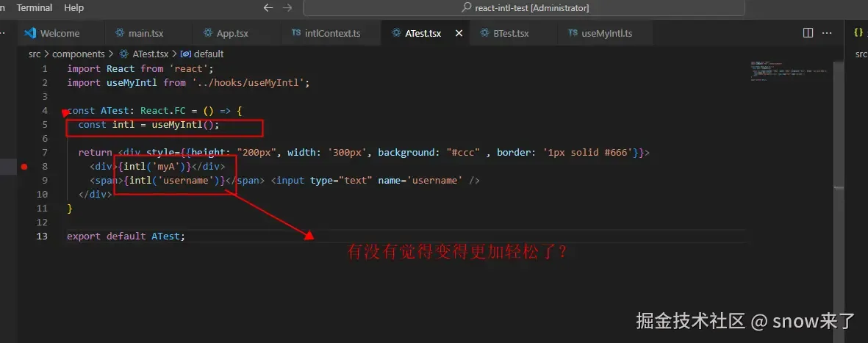This screenshot has width=868, height=343.
Task: Click line number 13 in the gutter
Action: [x=42, y=237]
